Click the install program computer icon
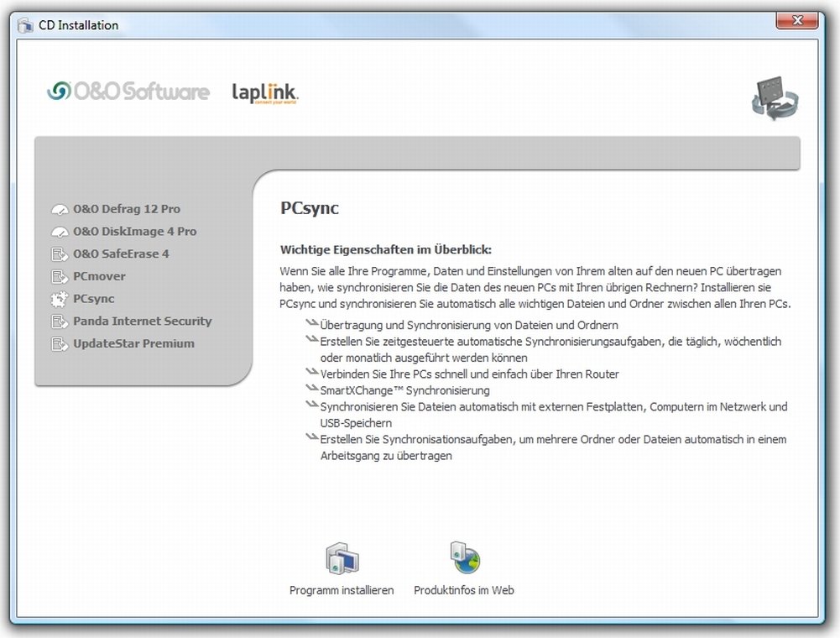 pyautogui.click(x=342, y=558)
